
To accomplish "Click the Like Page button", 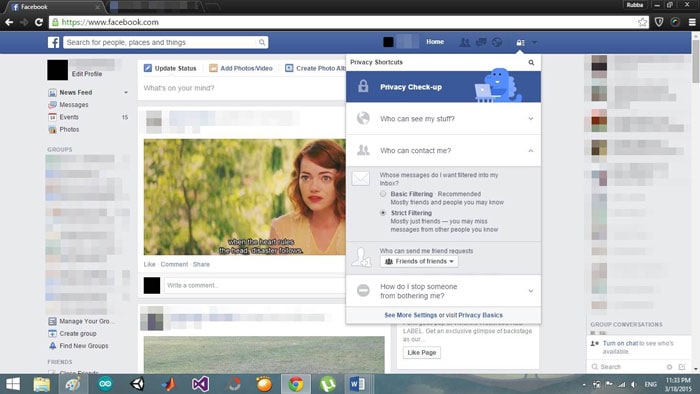I will click(422, 353).
